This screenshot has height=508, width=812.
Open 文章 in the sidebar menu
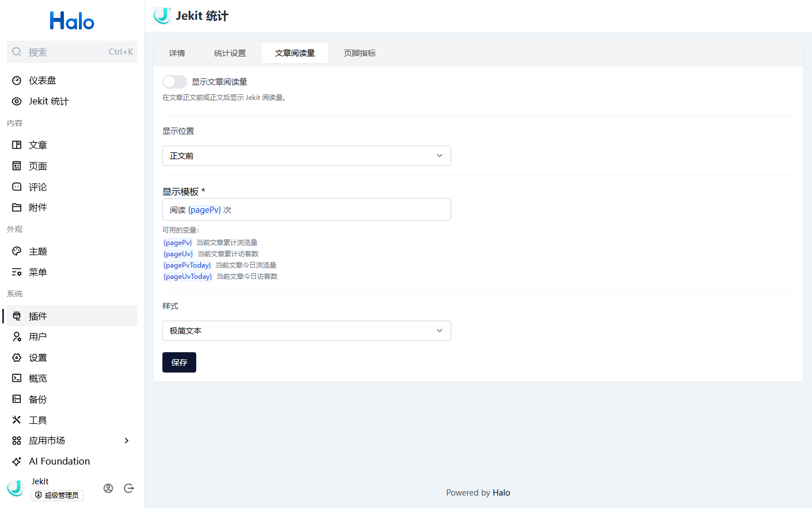72,145
